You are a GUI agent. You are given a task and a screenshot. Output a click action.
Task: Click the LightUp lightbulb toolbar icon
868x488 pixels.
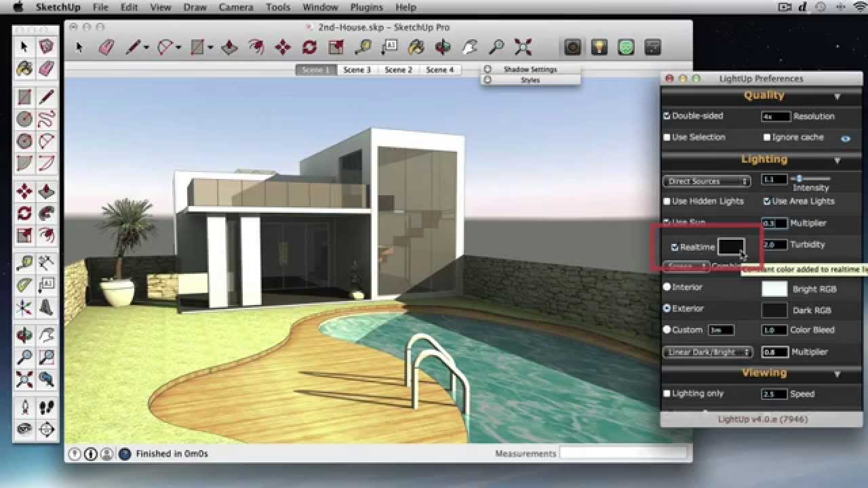[599, 47]
